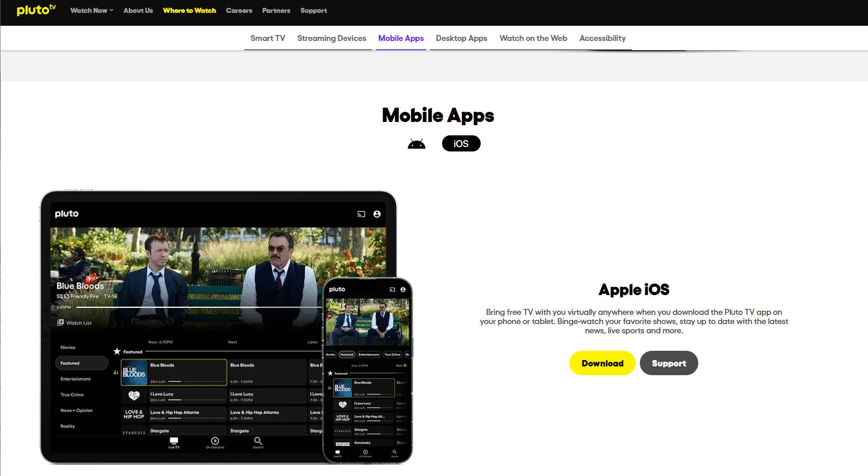The height and width of the screenshot is (476, 868).
Task: Select the Search icon in the phone mockup
Action: click(394, 452)
